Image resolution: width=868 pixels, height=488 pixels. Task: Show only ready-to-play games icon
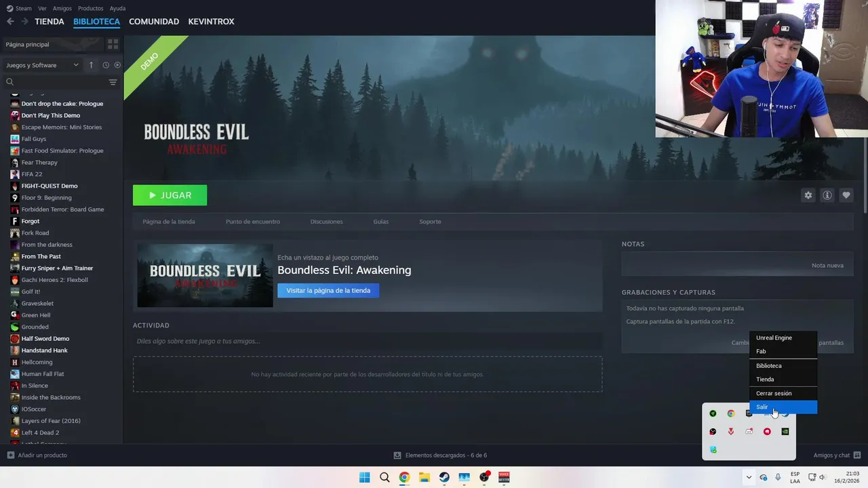[117, 65]
